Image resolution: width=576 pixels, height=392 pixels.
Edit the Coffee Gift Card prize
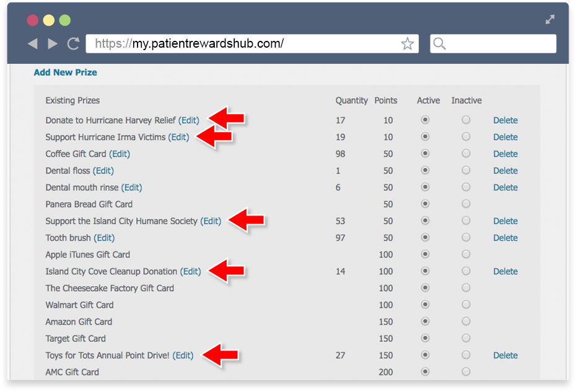120,154
